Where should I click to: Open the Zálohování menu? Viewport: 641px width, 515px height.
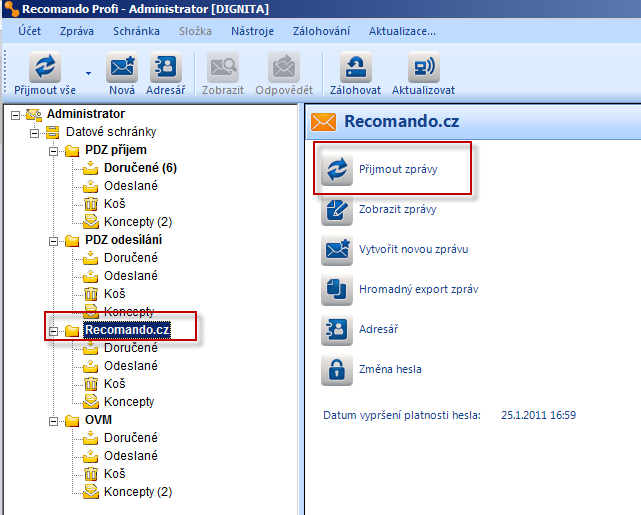click(321, 31)
